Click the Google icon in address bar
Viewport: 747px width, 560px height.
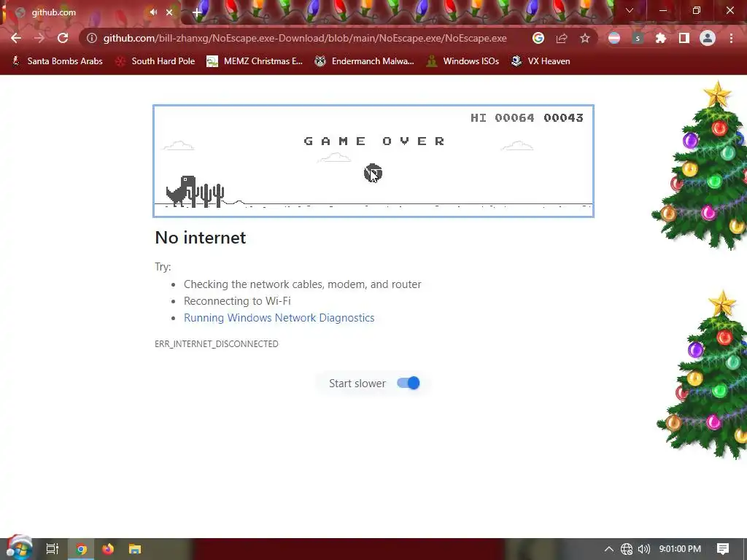click(538, 38)
